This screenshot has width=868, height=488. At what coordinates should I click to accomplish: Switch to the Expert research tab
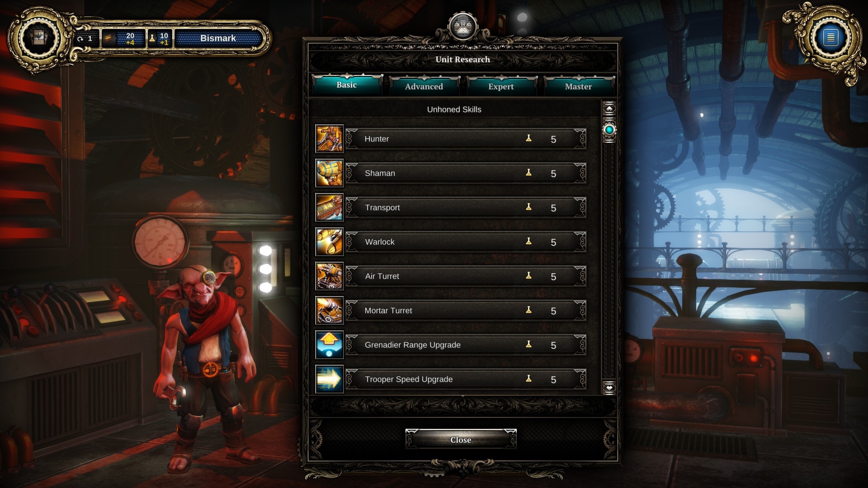pyautogui.click(x=501, y=86)
